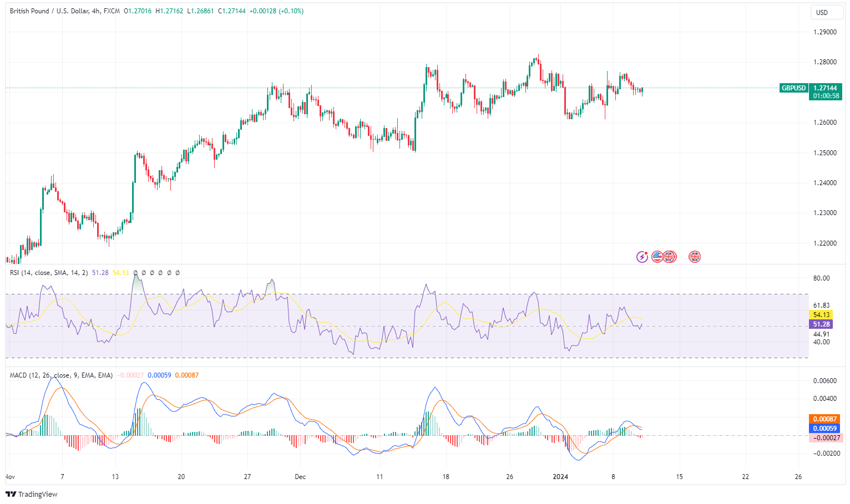This screenshot has width=850, height=504.
Task: Open the isolated rightmost UK flag event marker
Action: (695, 257)
